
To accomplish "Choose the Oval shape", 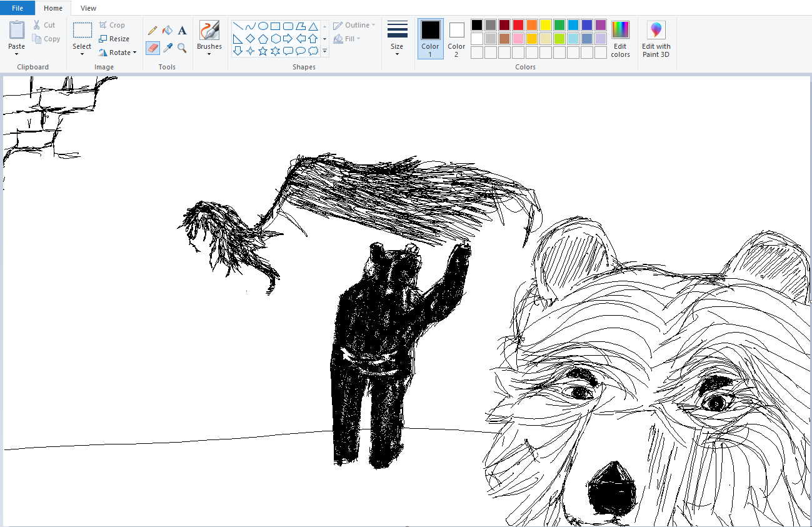I will [x=263, y=26].
